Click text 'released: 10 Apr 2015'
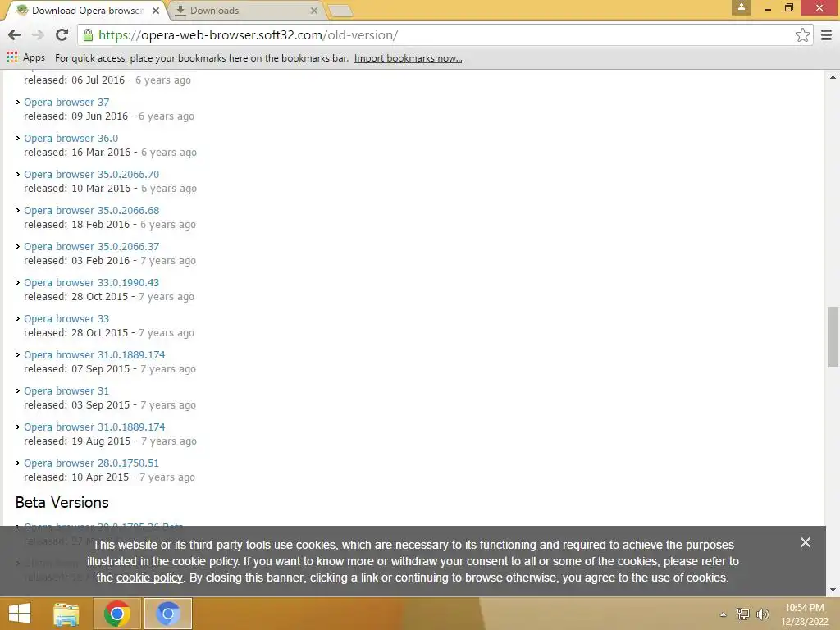 click(x=76, y=477)
